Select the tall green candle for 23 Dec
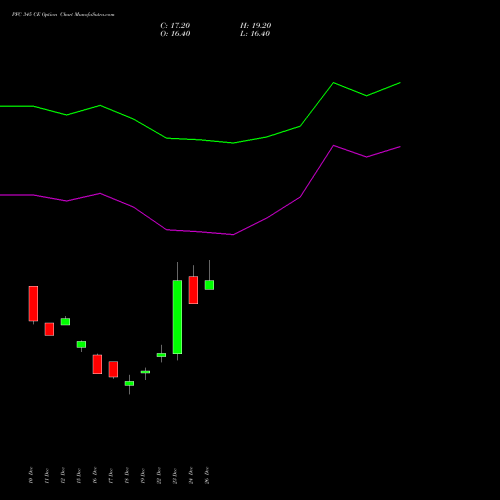Viewport: 500px width, 500px height. click(x=177, y=317)
